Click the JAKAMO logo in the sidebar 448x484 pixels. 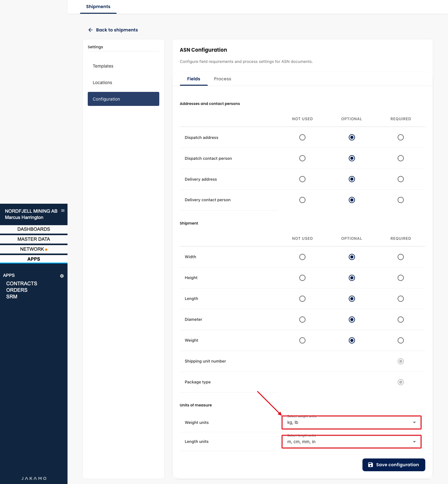point(34,478)
